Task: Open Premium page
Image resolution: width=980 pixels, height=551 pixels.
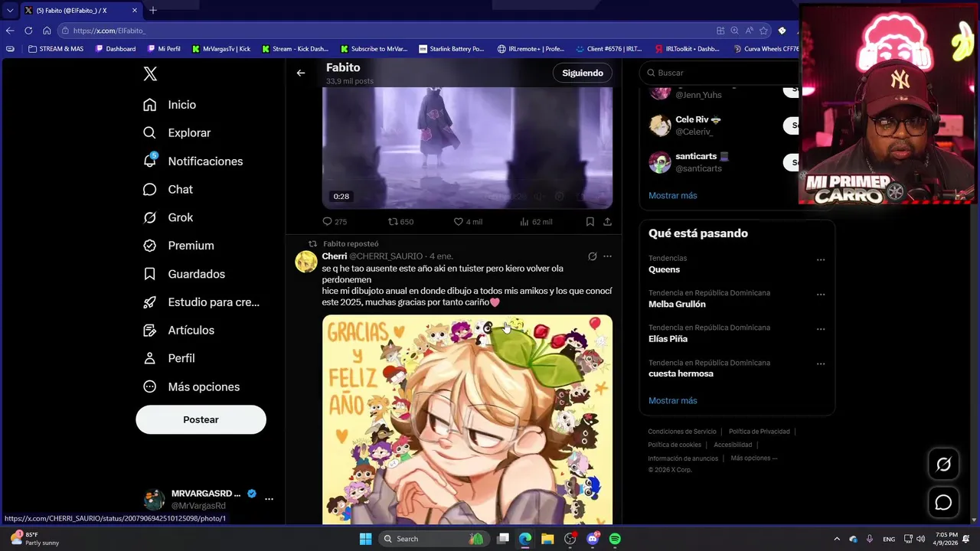Action: click(179, 246)
